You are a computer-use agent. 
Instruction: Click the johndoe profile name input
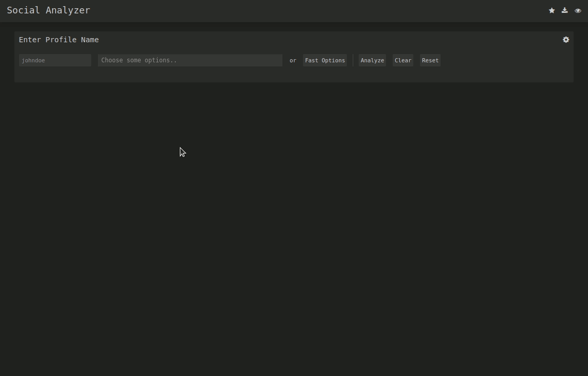55,60
